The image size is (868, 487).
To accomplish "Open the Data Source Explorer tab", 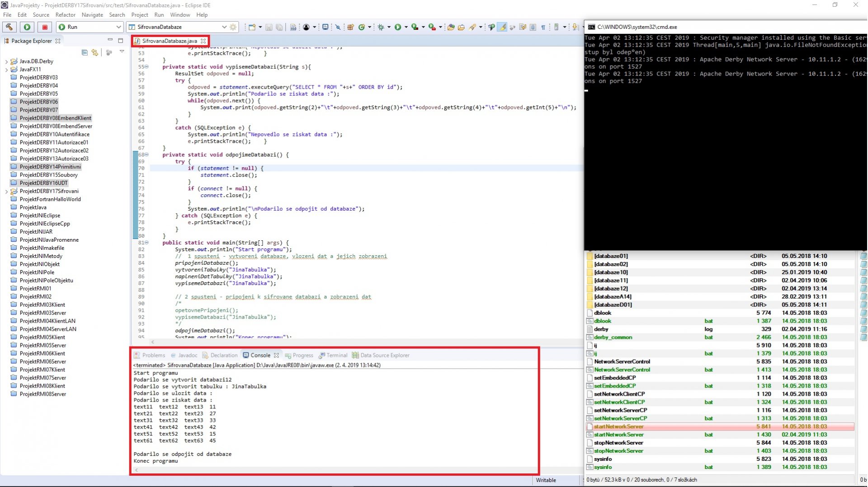I will pos(384,356).
